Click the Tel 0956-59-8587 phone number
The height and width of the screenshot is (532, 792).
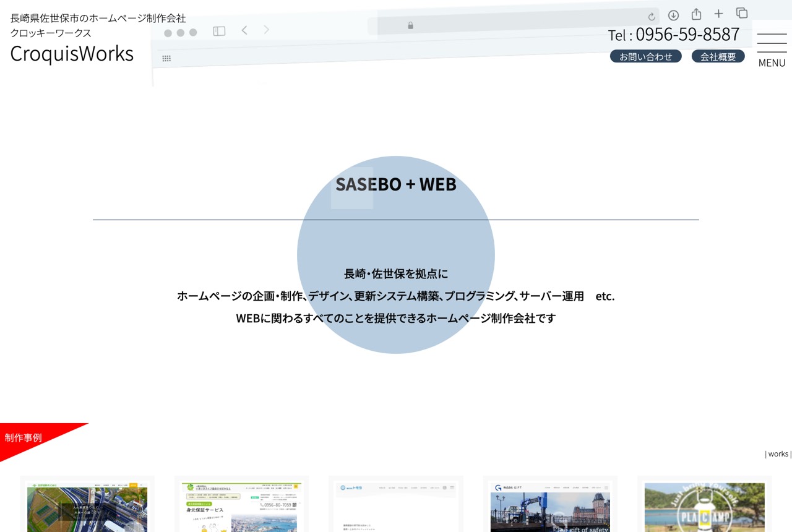(x=674, y=34)
